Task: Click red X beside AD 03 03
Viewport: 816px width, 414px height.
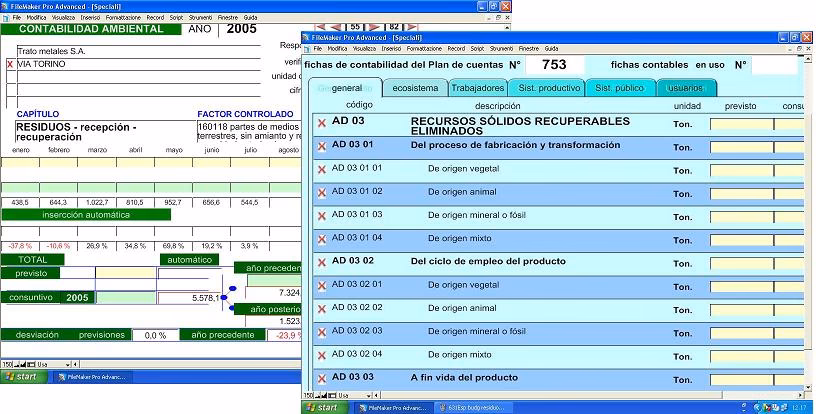Action: coord(322,379)
